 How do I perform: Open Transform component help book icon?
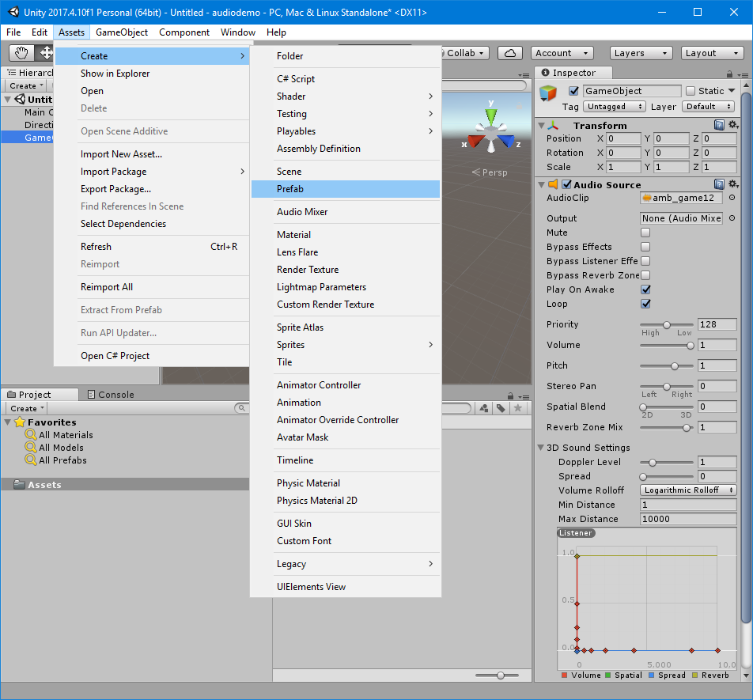click(x=719, y=125)
